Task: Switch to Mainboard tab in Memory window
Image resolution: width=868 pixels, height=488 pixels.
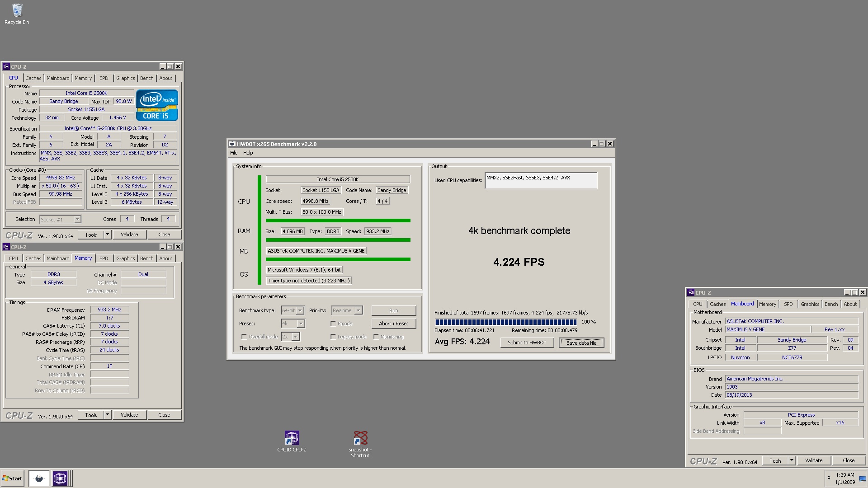Action: click(x=58, y=258)
